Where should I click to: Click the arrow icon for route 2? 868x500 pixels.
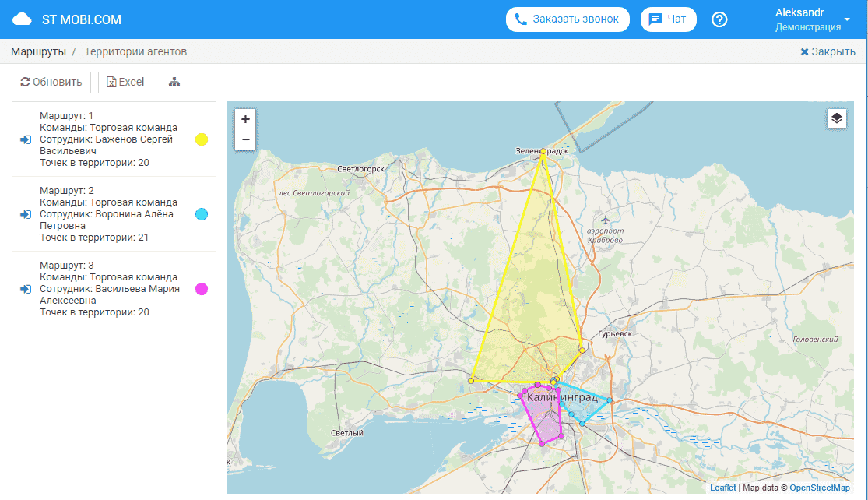coord(26,214)
